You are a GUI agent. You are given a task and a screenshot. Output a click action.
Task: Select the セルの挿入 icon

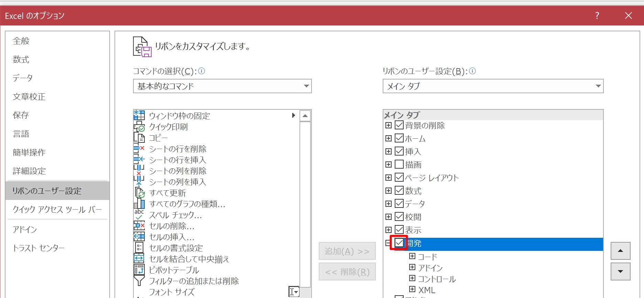pyautogui.click(x=139, y=237)
